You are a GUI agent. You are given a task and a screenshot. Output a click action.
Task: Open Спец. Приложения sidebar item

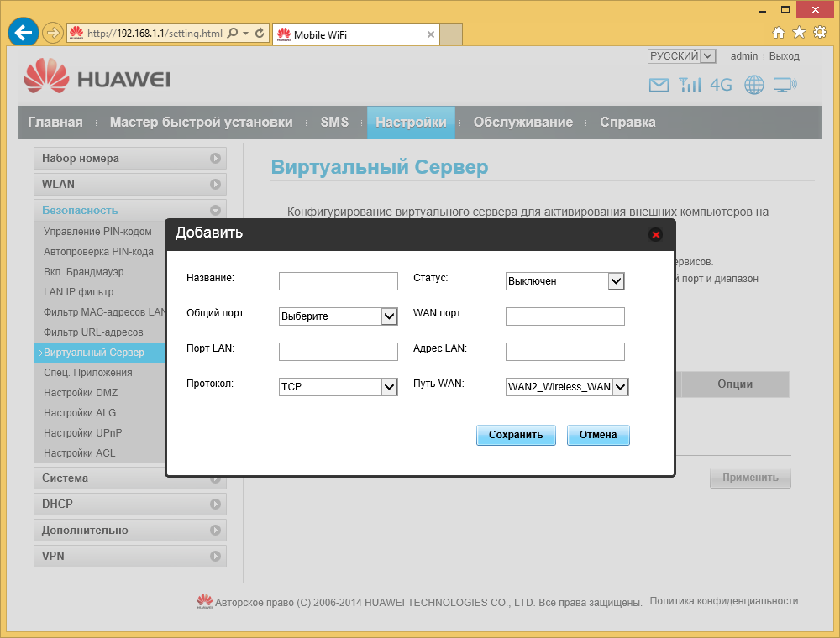coord(88,373)
